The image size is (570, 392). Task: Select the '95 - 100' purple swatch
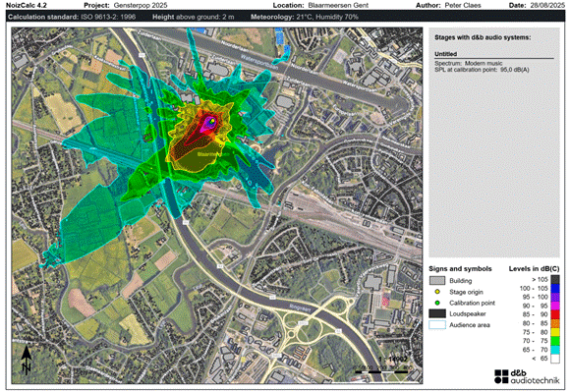[555, 297]
